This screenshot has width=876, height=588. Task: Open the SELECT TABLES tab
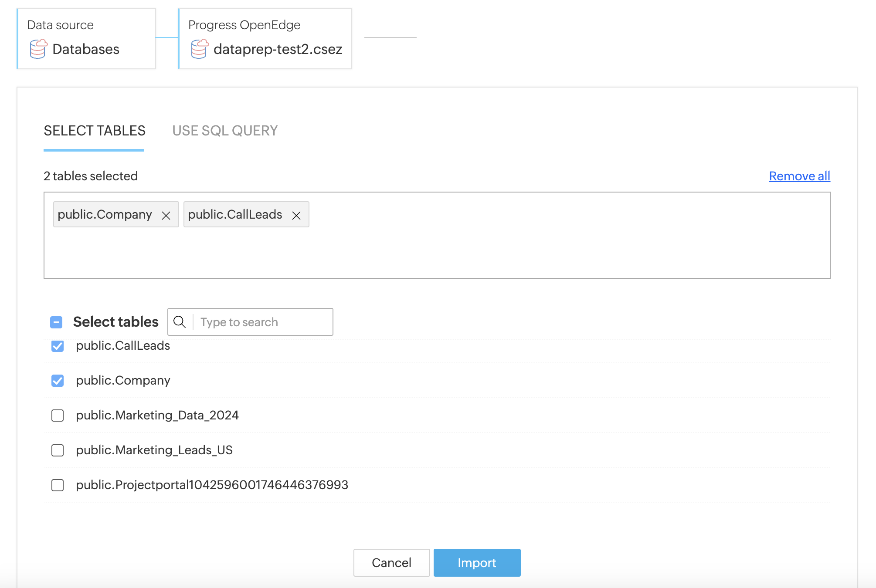coord(95,131)
